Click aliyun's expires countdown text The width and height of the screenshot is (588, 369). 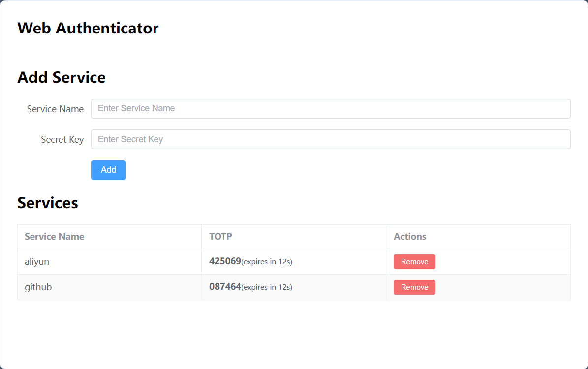pyautogui.click(x=267, y=262)
